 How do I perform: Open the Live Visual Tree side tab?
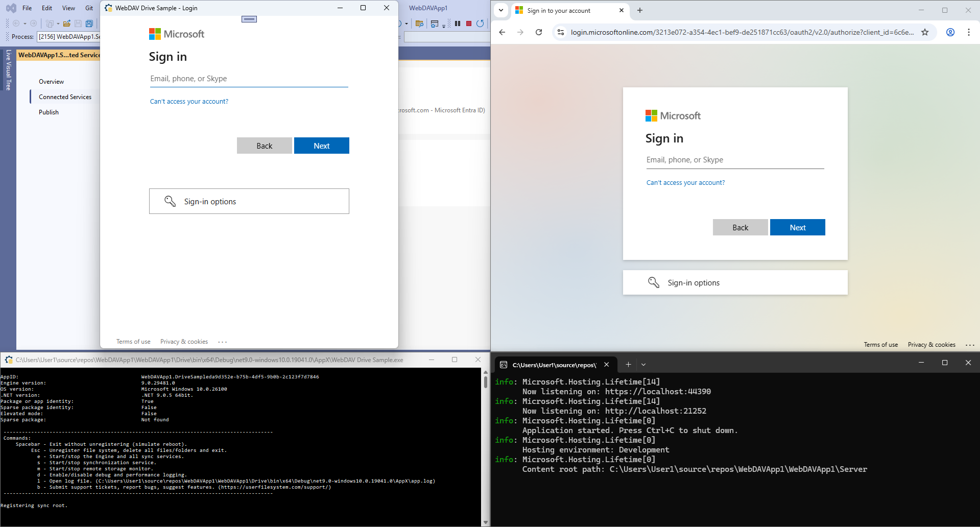[x=8, y=69]
